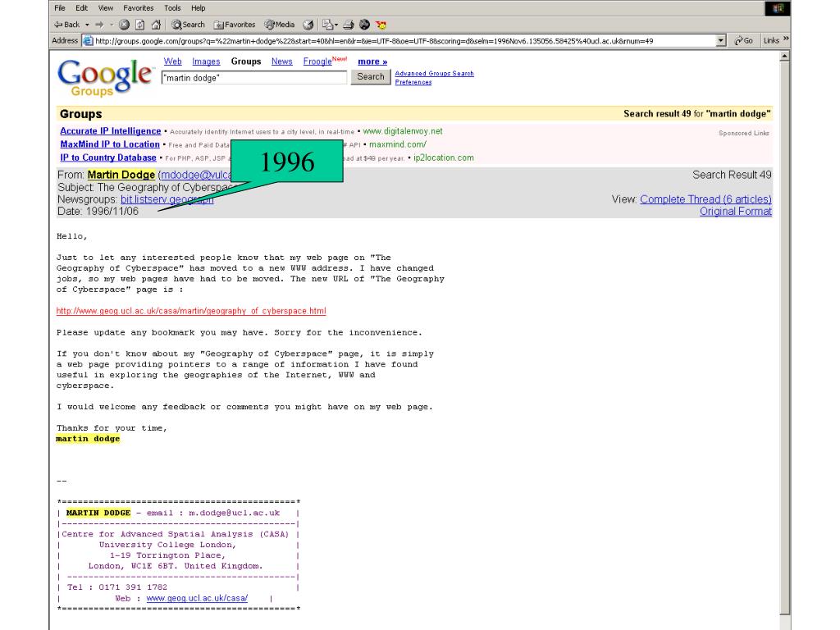This screenshot has height=630, width=840.
Task: Click the red smiley toolbar icon
Action: (x=381, y=25)
